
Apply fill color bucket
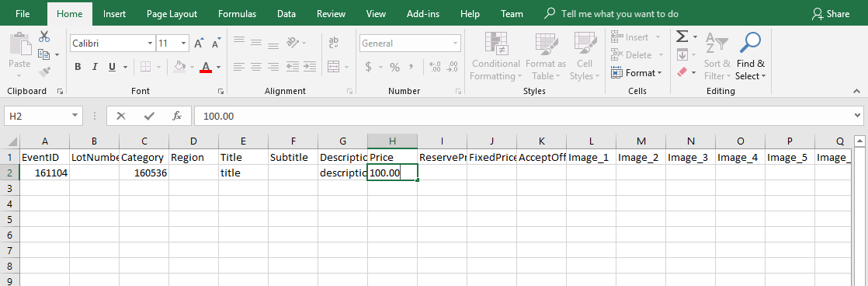point(179,67)
